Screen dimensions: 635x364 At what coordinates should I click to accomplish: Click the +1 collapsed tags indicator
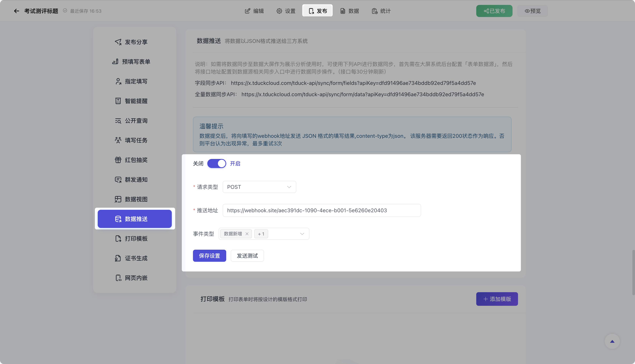261,234
